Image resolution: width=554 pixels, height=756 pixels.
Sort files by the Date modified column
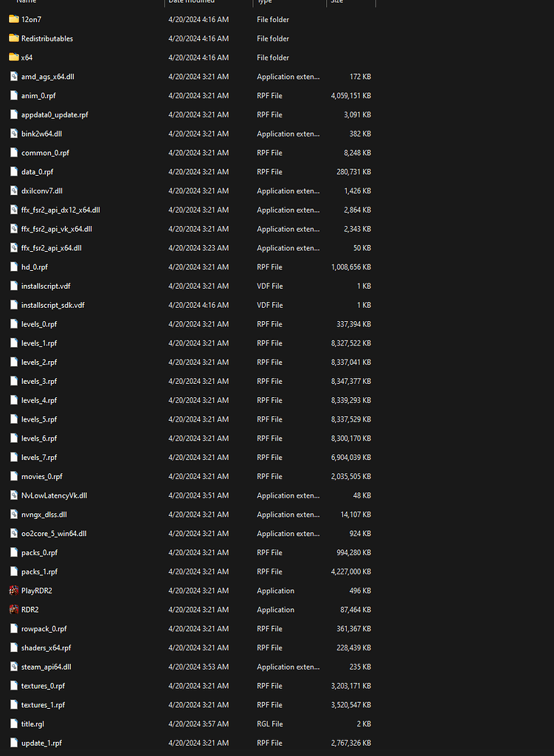[x=193, y=3]
